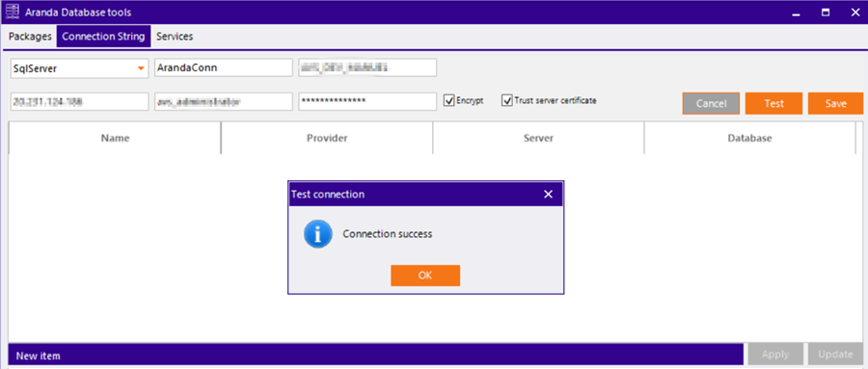Viewport: 868px width, 369px height.
Task: Click the Cancel button
Action: coord(711,103)
